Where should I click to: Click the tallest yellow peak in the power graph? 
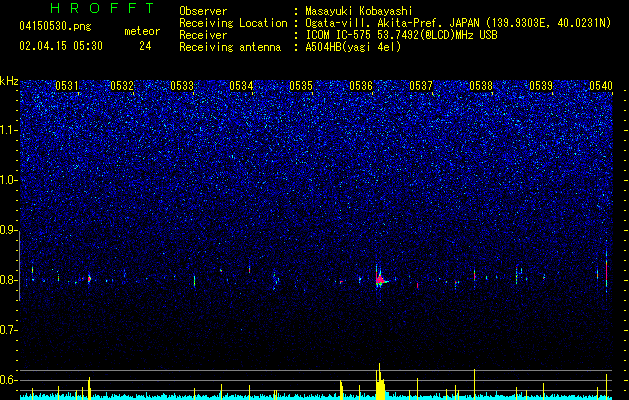[x=379, y=381]
